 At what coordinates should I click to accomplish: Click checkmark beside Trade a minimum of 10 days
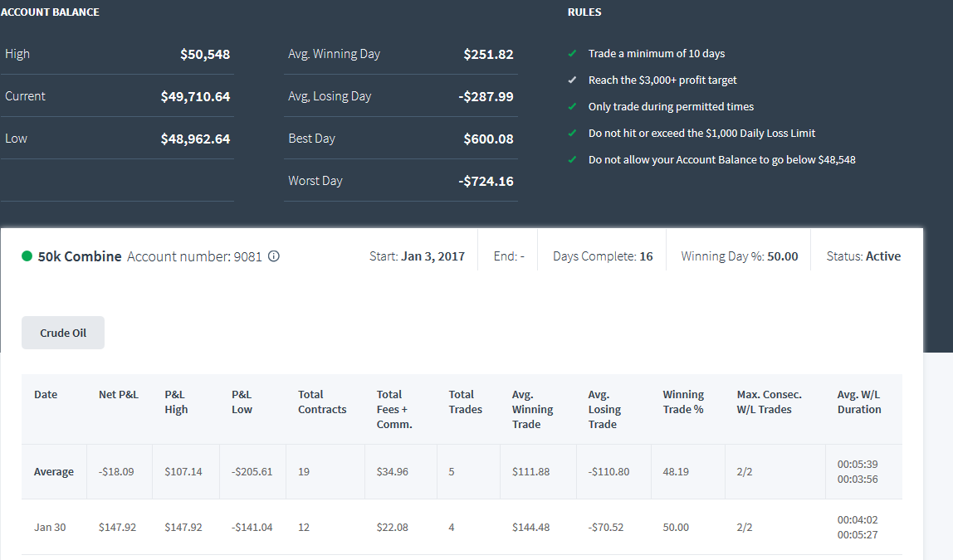click(x=572, y=53)
